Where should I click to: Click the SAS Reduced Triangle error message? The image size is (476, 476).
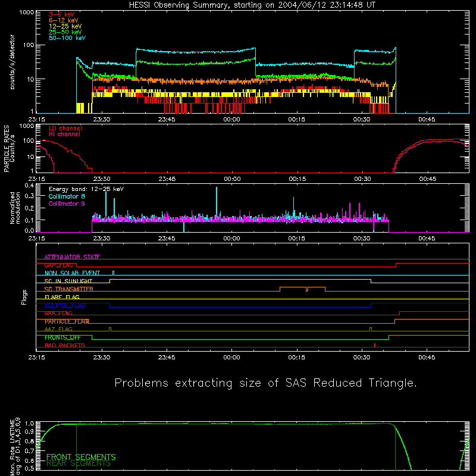265,383
